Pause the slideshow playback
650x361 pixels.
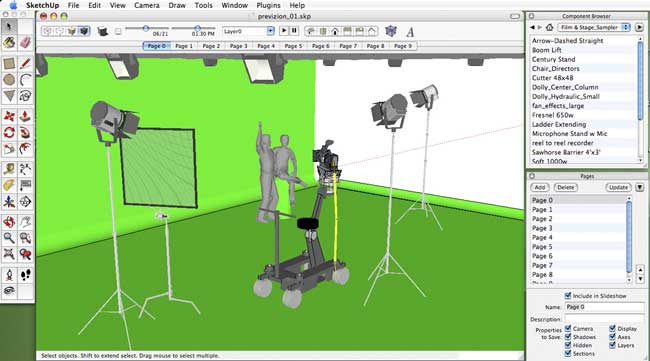[x=294, y=31]
